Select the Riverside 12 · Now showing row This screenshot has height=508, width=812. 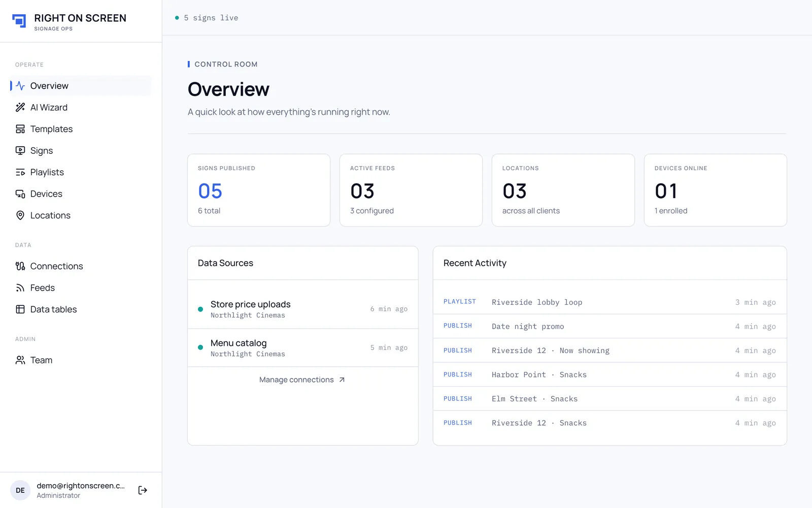pos(610,351)
